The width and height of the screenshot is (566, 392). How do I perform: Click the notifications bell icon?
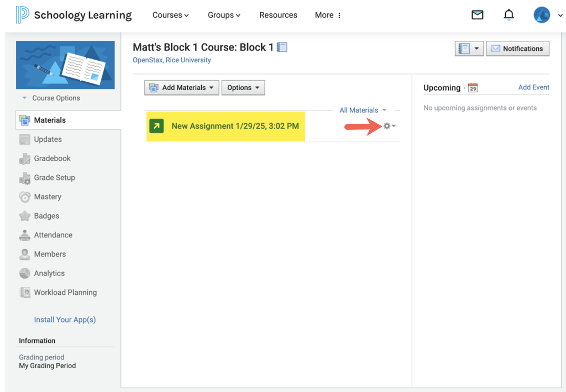click(x=509, y=14)
